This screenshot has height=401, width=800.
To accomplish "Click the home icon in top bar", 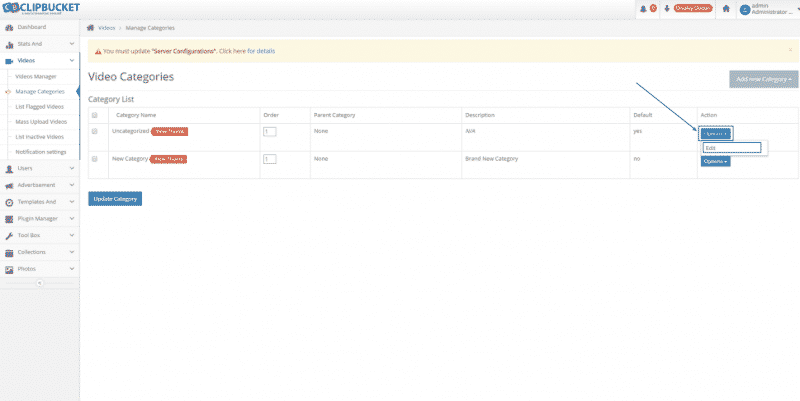I will click(725, 9).
